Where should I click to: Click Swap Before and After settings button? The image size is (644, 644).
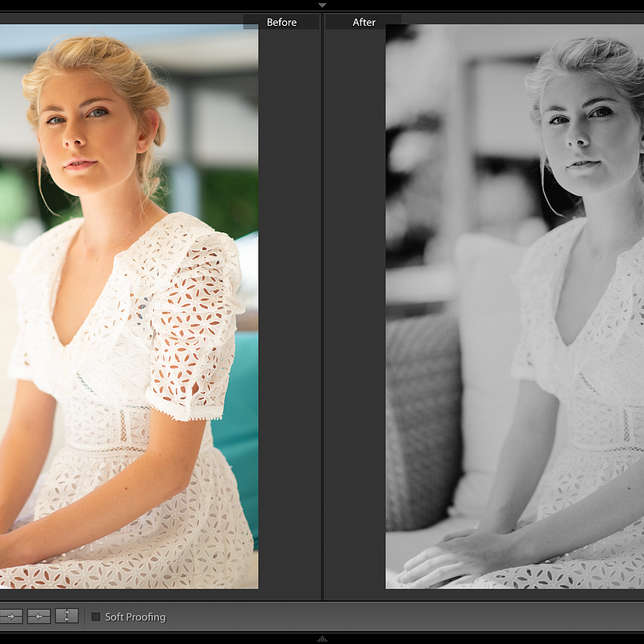pyautogui.click(x=67, y=616)
